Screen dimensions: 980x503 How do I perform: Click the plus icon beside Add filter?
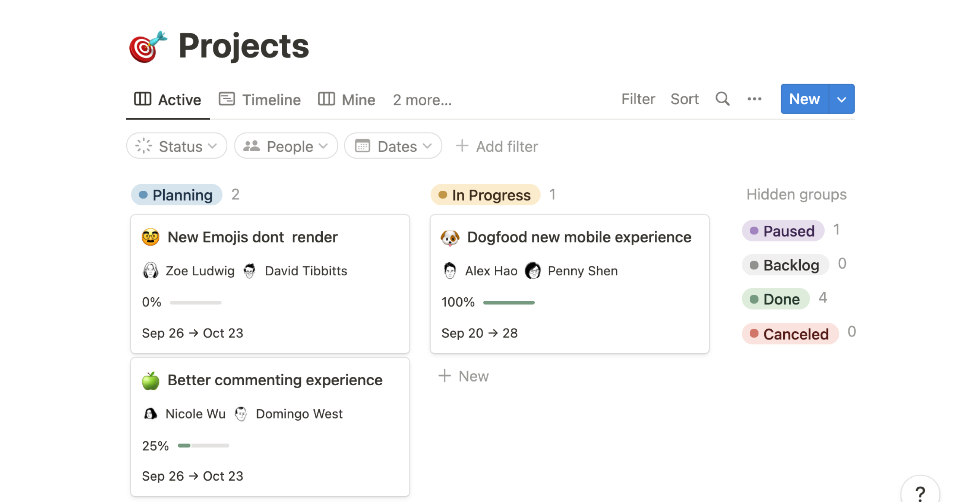[462, 146]
